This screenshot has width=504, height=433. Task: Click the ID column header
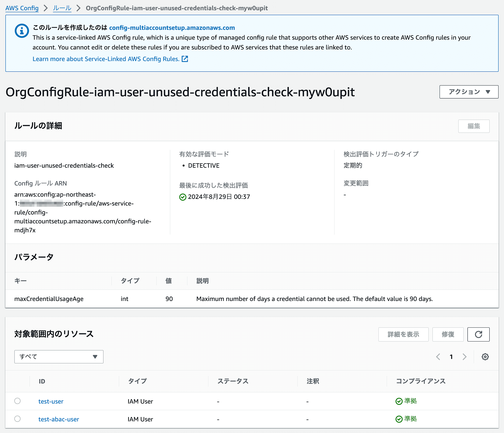(42, 381)
